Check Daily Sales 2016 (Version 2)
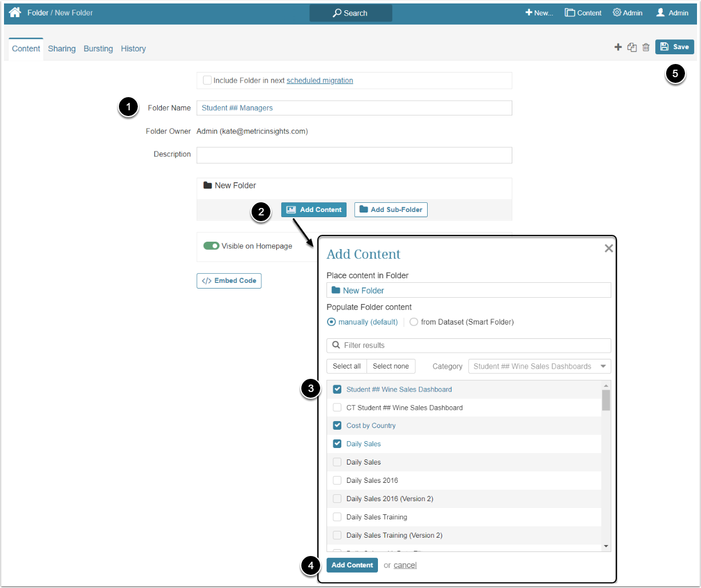The image size is (701, 588). (x=337, y=499)
